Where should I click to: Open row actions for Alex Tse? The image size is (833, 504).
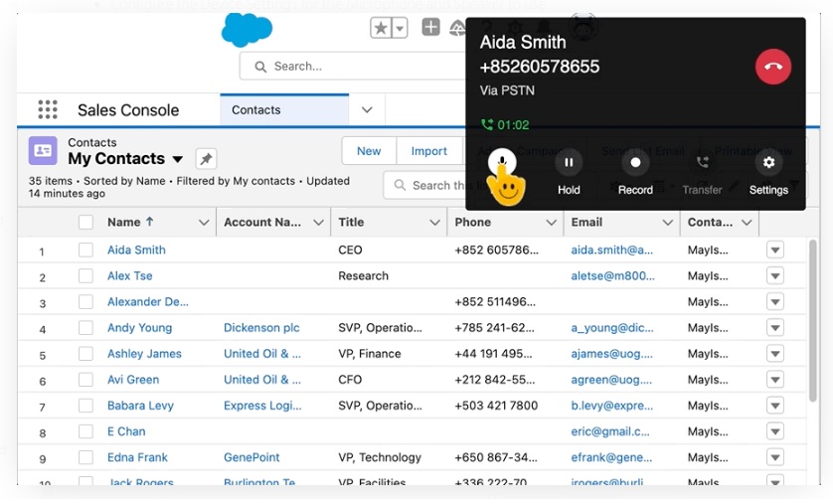[x=775, y=275]
